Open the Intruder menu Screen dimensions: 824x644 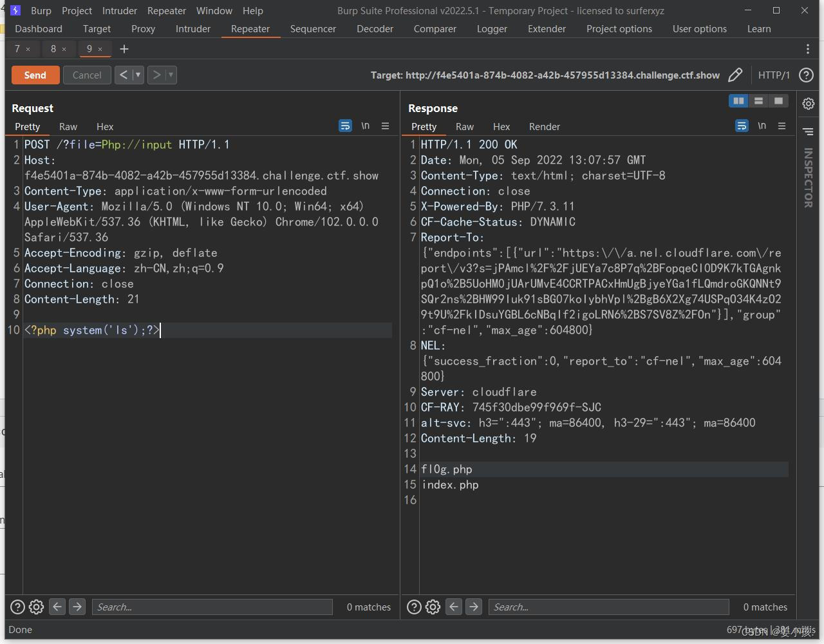coord(120,11)
